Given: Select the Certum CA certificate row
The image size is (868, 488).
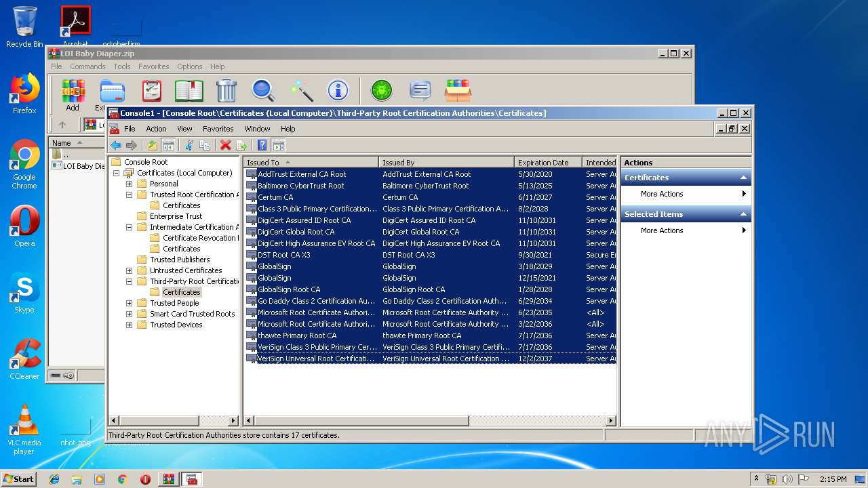Looking at the screenshot, I should 431,197.
